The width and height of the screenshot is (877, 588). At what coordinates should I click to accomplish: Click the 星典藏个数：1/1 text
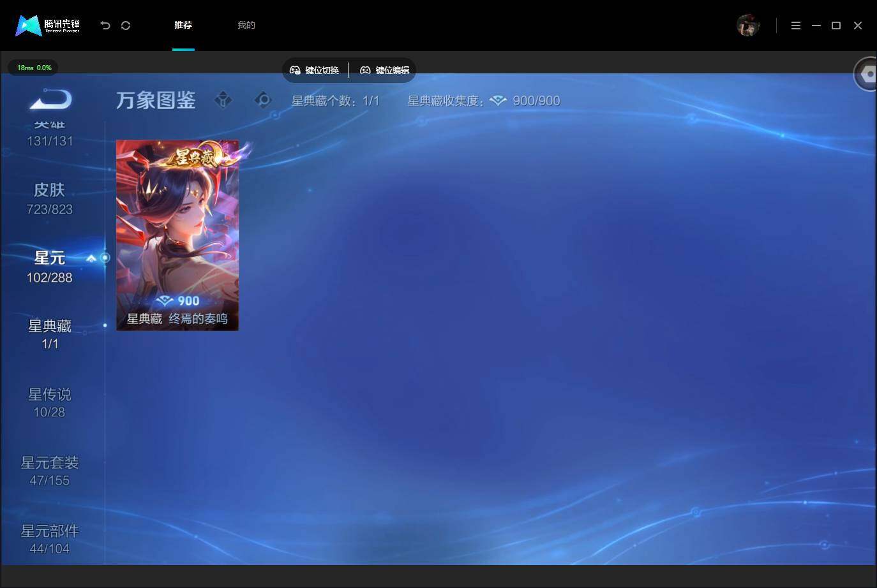click(336, 101)
